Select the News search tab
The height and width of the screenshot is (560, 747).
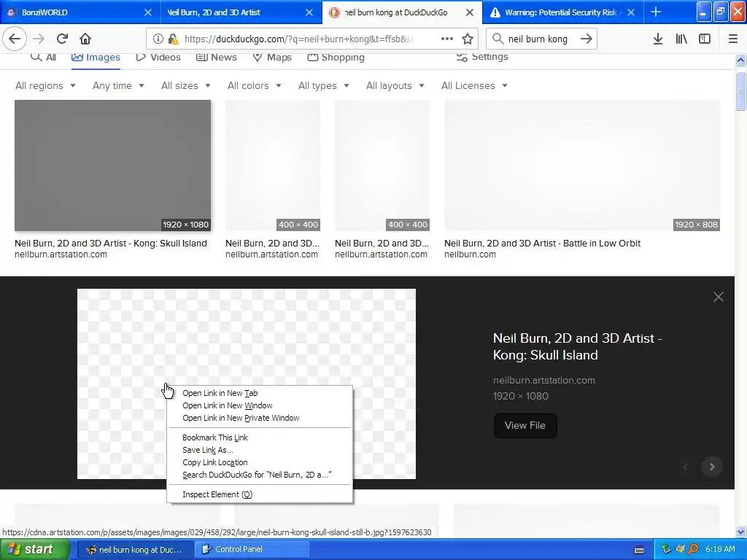(x=216, y=57)
